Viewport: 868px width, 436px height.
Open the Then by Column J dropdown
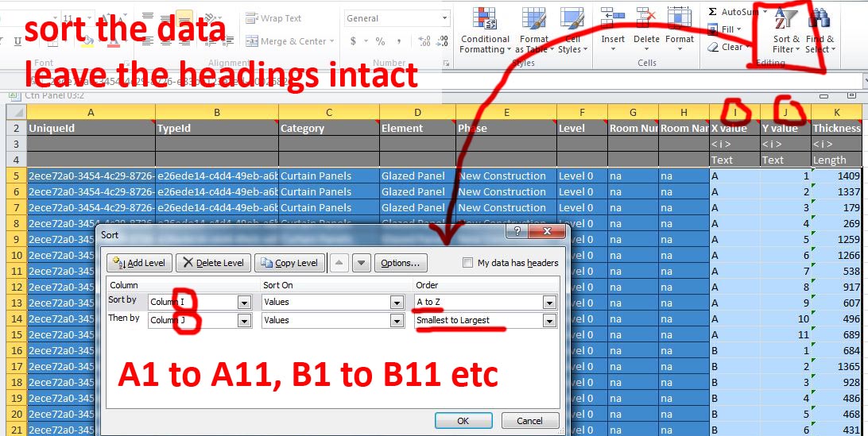(x=244, y=320)
